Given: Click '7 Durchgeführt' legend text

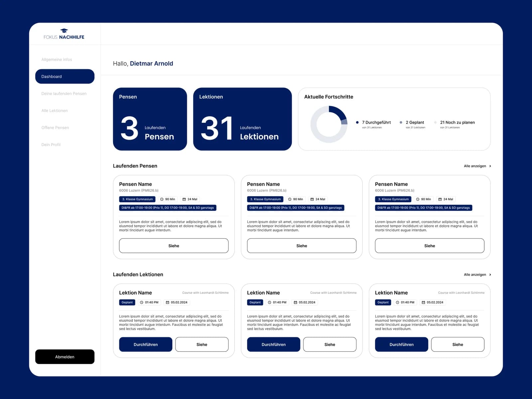Looking at the screenshot, I should pyautogui.click(x=376, y=122).
